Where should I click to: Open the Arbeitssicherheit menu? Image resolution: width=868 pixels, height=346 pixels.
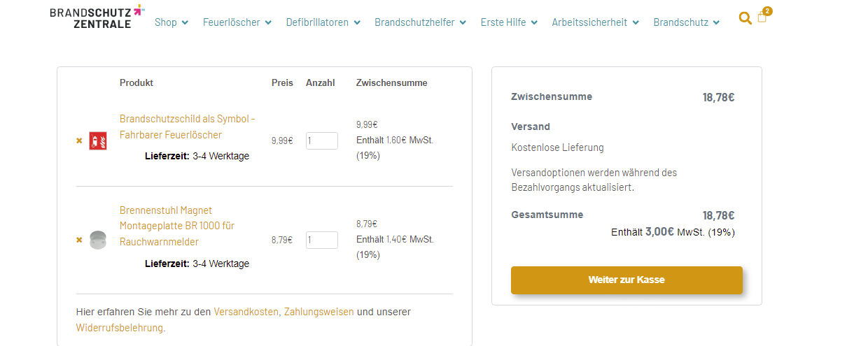[595, 22]
